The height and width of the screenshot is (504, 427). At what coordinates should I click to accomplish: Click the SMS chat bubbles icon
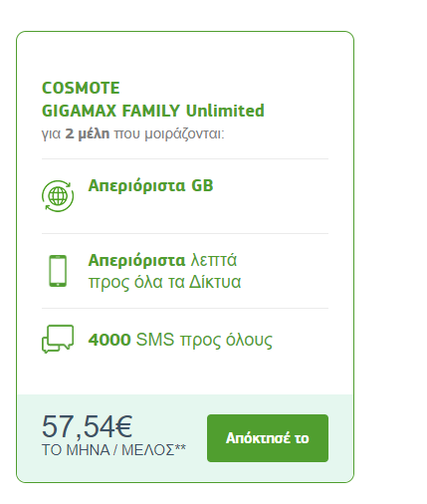tap(58, 339)
